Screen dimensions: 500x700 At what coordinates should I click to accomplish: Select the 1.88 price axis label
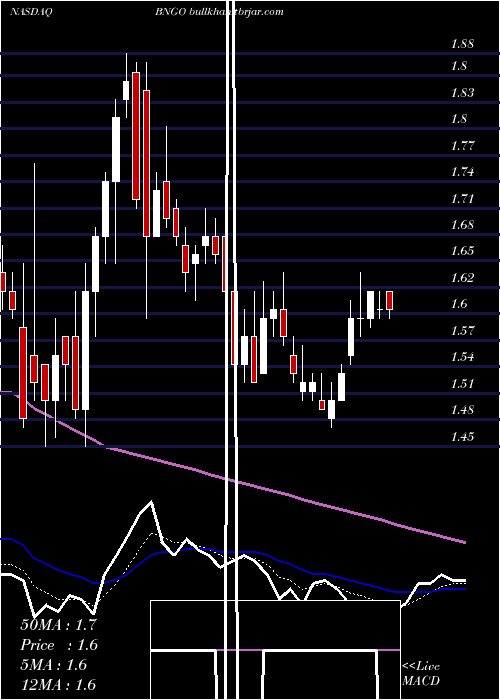[462, 44]
